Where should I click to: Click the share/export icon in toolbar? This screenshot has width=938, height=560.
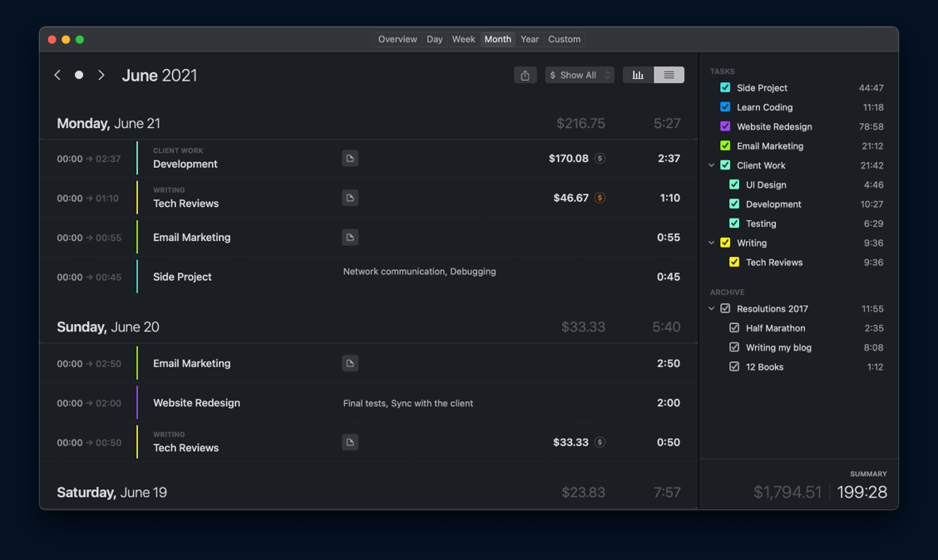pos(525,76)
